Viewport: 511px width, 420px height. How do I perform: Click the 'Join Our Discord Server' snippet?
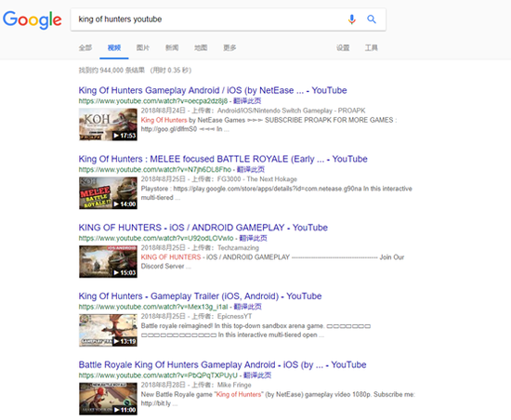click(272, 262)
